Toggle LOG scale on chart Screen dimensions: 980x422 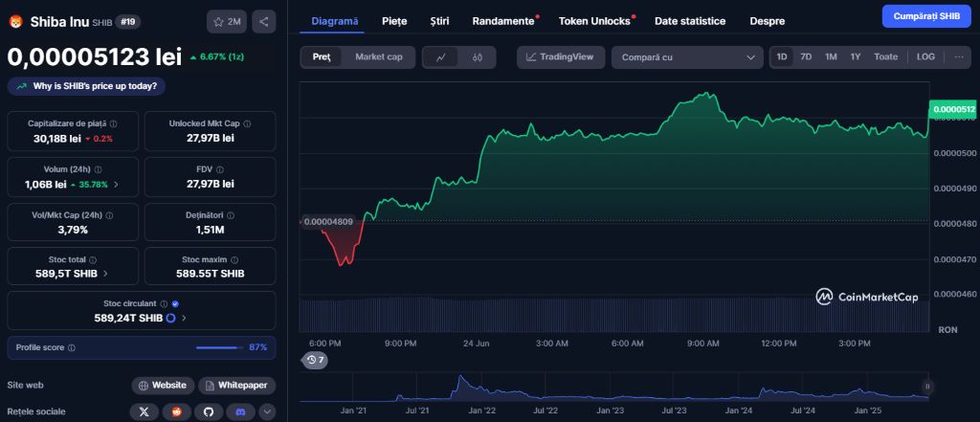click(x=925, y=56)
